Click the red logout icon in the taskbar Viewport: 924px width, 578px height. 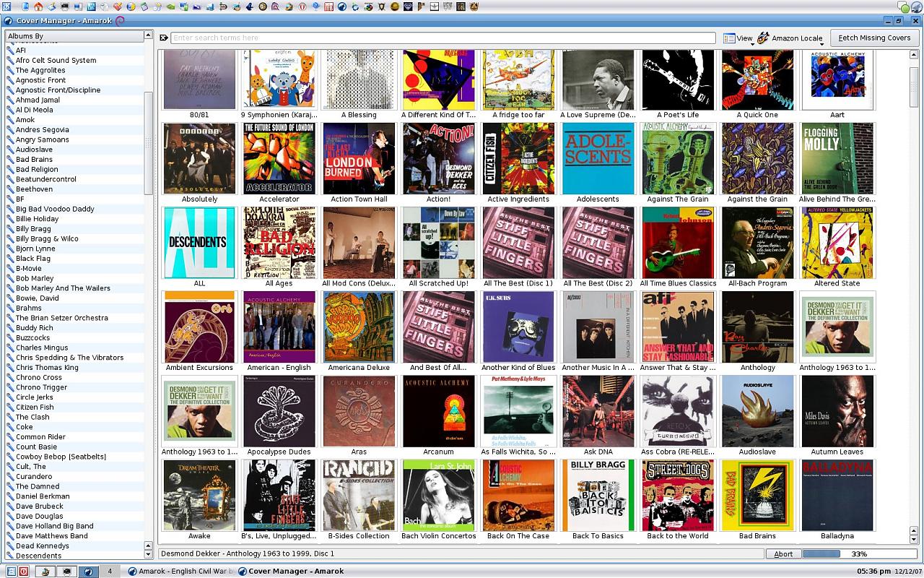point(23,571)
